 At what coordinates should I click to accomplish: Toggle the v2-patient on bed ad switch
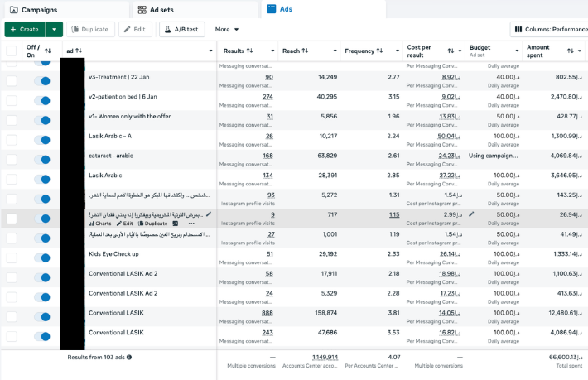pyautogui.click(x=42, y=100)
